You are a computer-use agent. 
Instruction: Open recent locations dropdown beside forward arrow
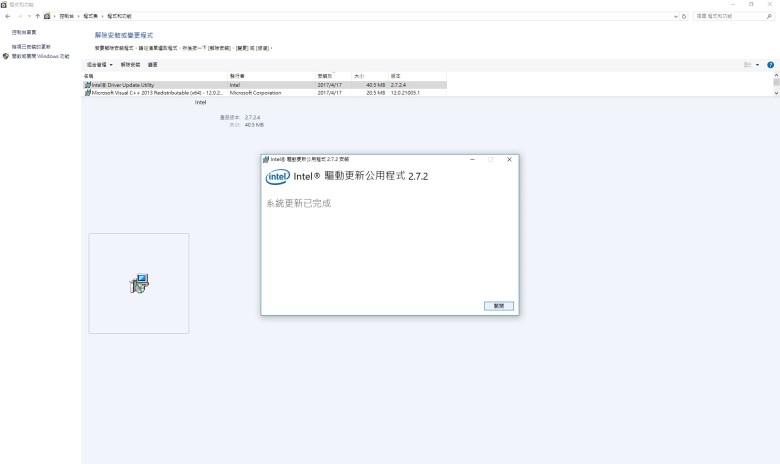[29, 16]
